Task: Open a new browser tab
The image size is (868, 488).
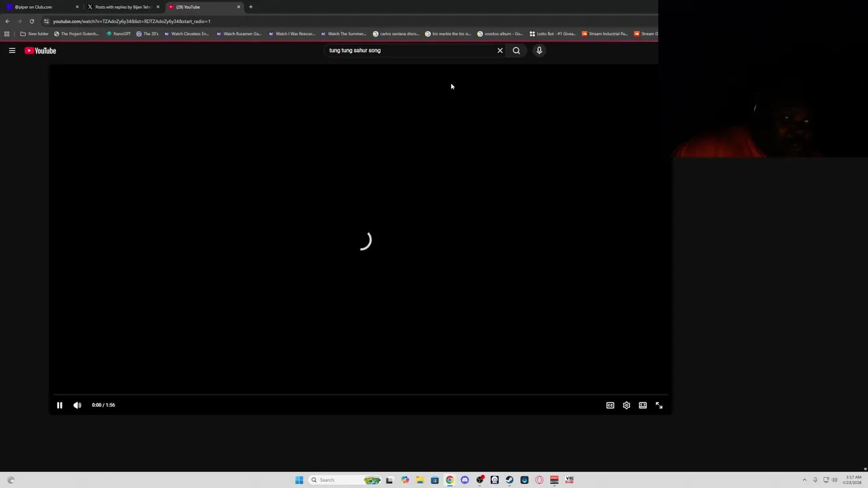Action: pyautogui.click(x=251, y=7)
